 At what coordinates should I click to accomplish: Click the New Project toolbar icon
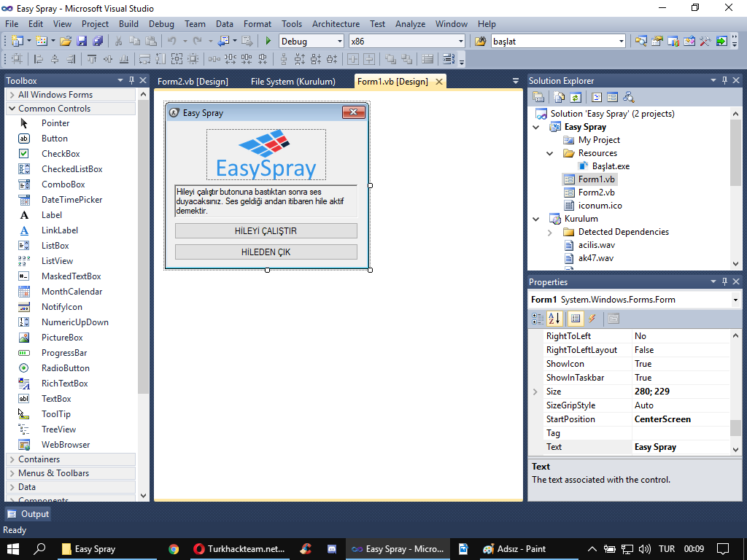(18, 42)
